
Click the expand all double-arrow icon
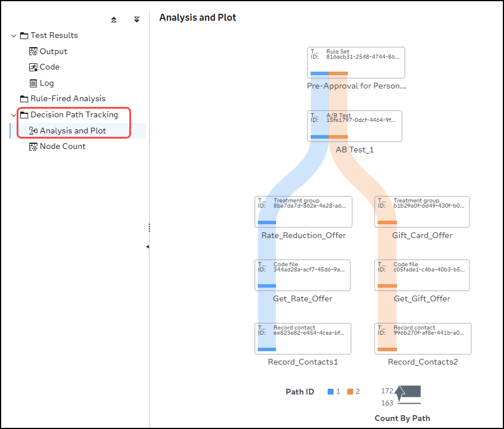pos(137,20)
